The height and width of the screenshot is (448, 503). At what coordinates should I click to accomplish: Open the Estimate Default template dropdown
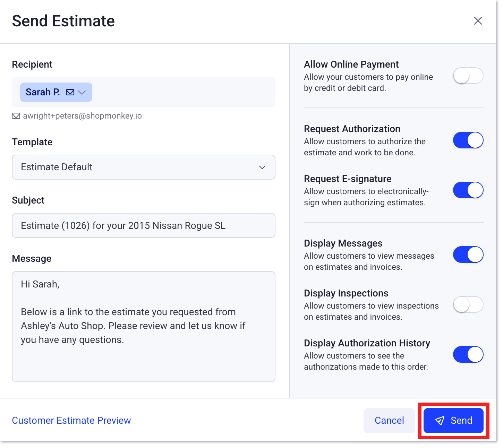(144, 167)
